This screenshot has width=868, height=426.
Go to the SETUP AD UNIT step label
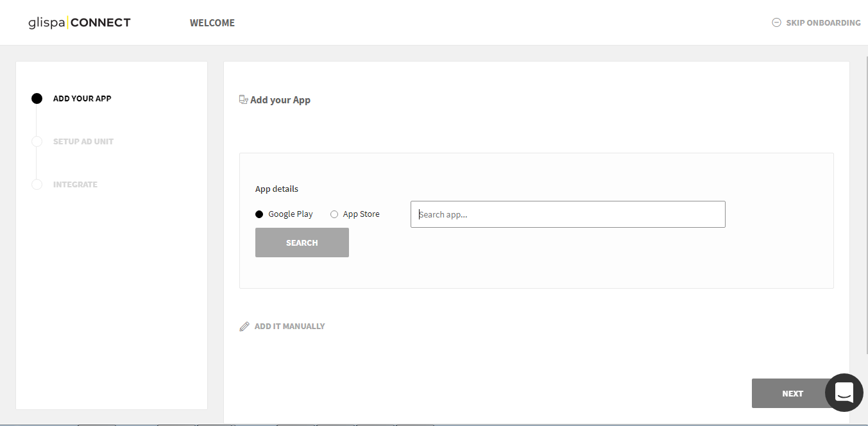pos(83,142)
